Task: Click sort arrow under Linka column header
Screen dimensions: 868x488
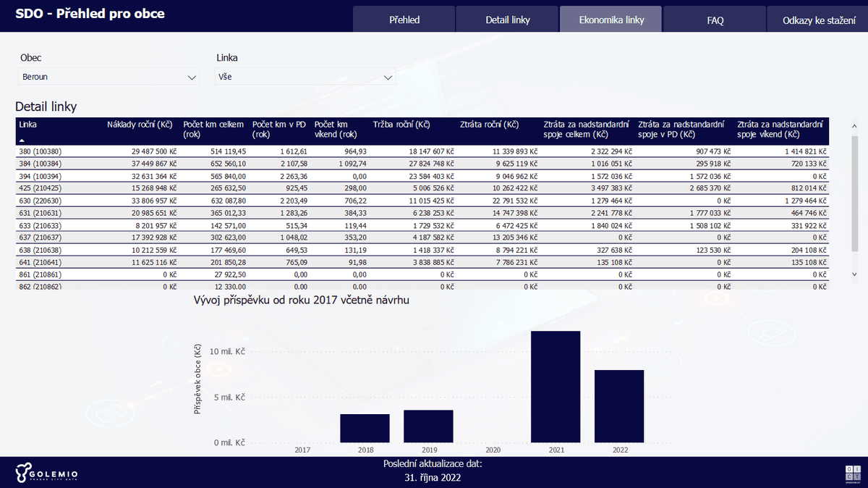Action: [x=22, y=139]
